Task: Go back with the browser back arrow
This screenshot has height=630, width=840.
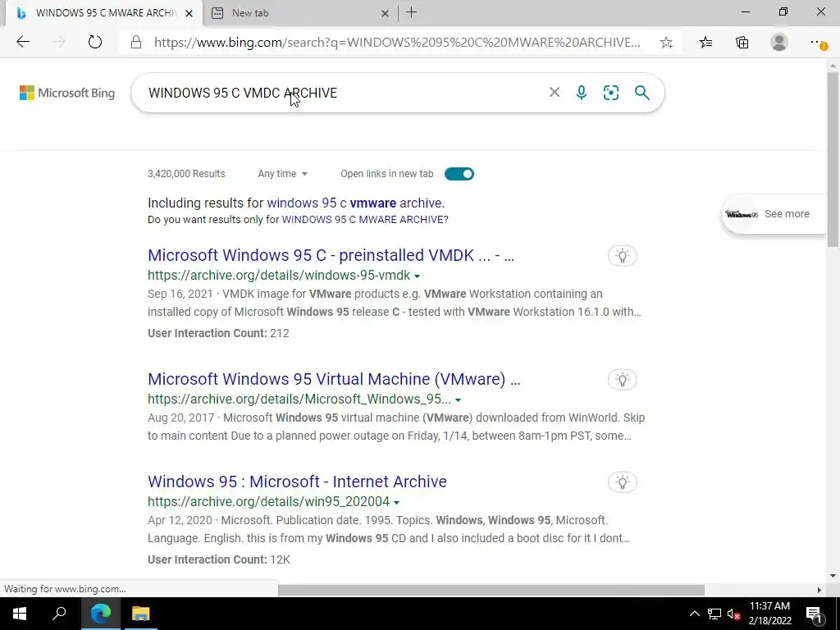Action: [23, 42]
